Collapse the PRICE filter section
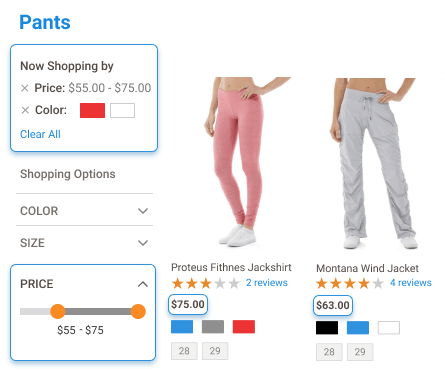 (x=143, y=284)
